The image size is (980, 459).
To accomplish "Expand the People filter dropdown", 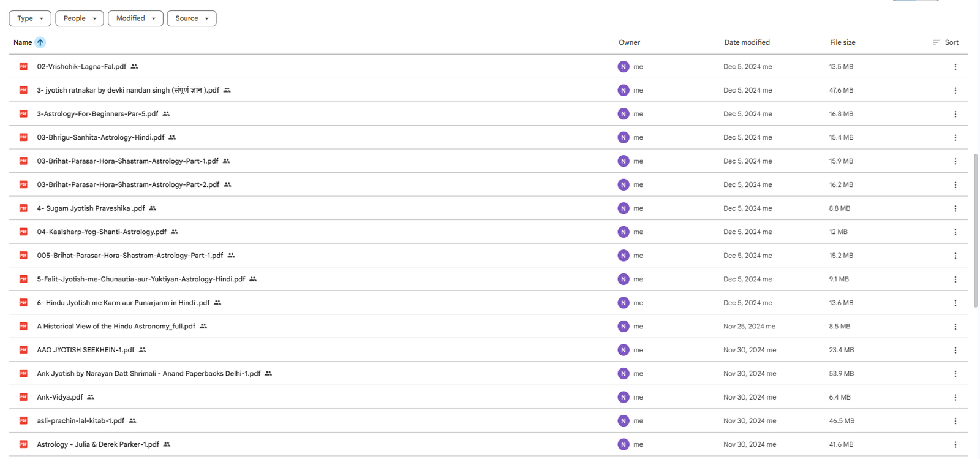I will click(79, 18).
